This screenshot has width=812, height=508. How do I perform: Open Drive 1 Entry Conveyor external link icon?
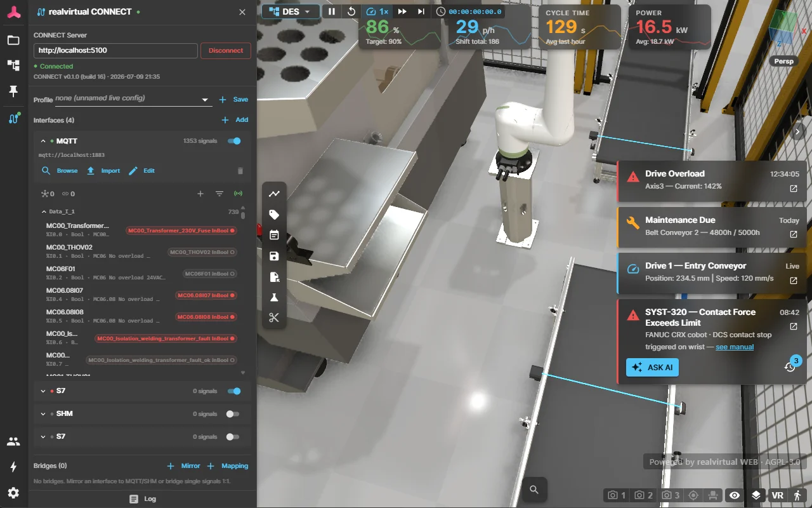pyautogui.click(x=793, y=281)
